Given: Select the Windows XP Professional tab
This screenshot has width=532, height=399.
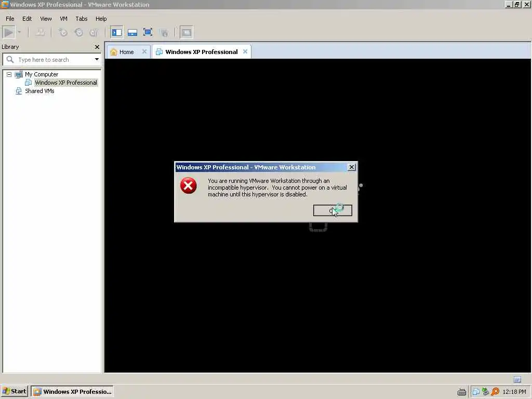Looking at the screenshot, I should pos(202,52).
